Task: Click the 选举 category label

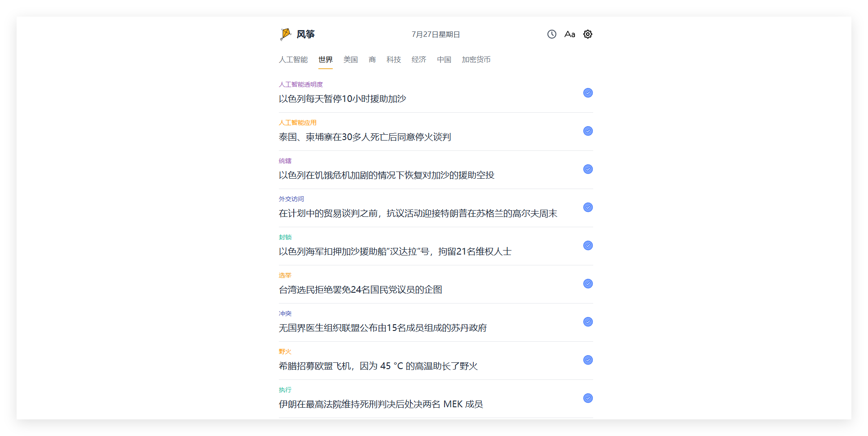Action: 285,275
